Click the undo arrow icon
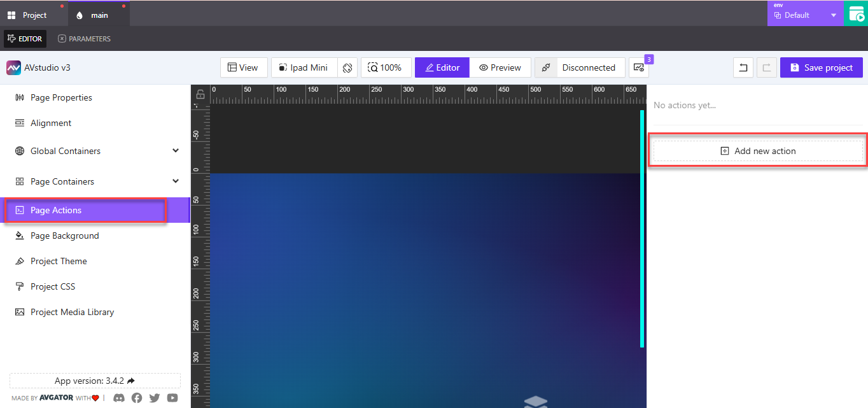 pos(743,67)
